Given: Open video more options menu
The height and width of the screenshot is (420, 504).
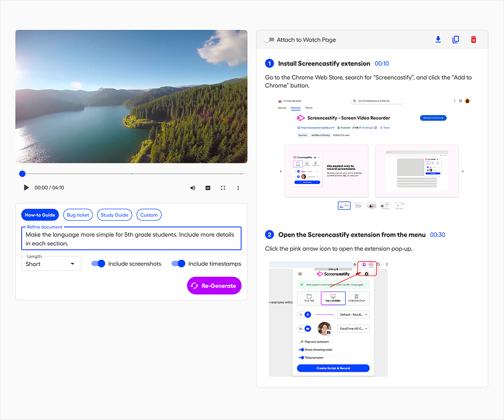Looking at the screenshot, I should pos(238,188).
